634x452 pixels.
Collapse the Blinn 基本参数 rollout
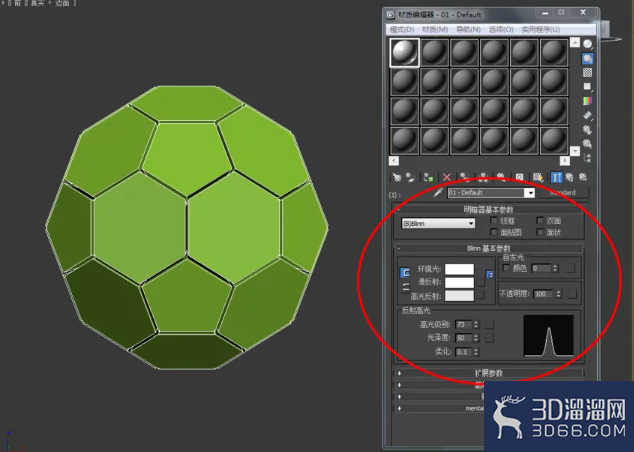488,248
